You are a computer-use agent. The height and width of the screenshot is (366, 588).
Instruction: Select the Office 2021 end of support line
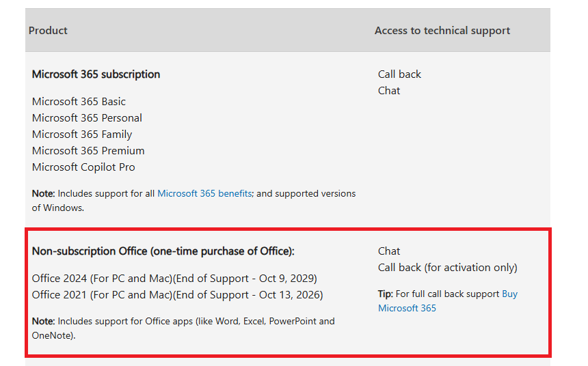pos(177,295)
